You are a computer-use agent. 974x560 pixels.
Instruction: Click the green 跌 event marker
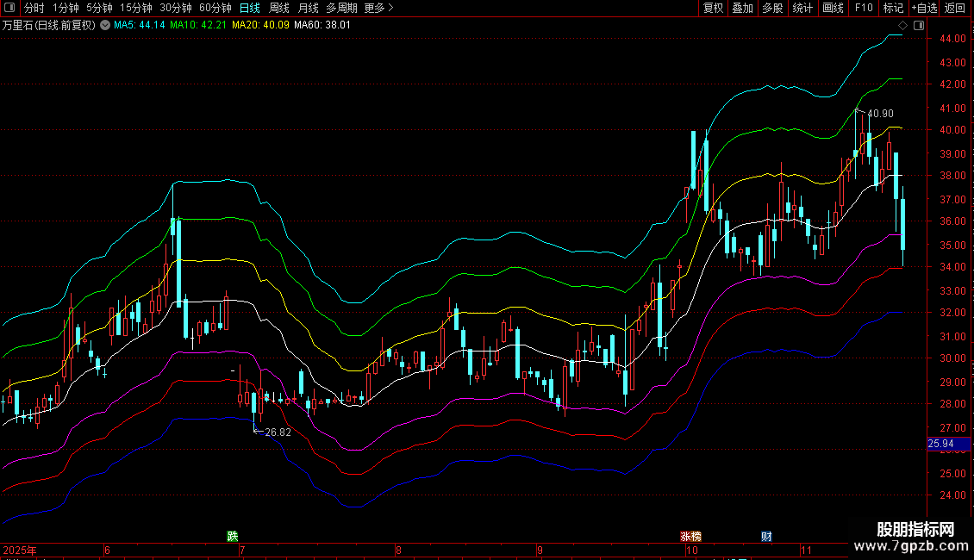[x=232, y=536]
